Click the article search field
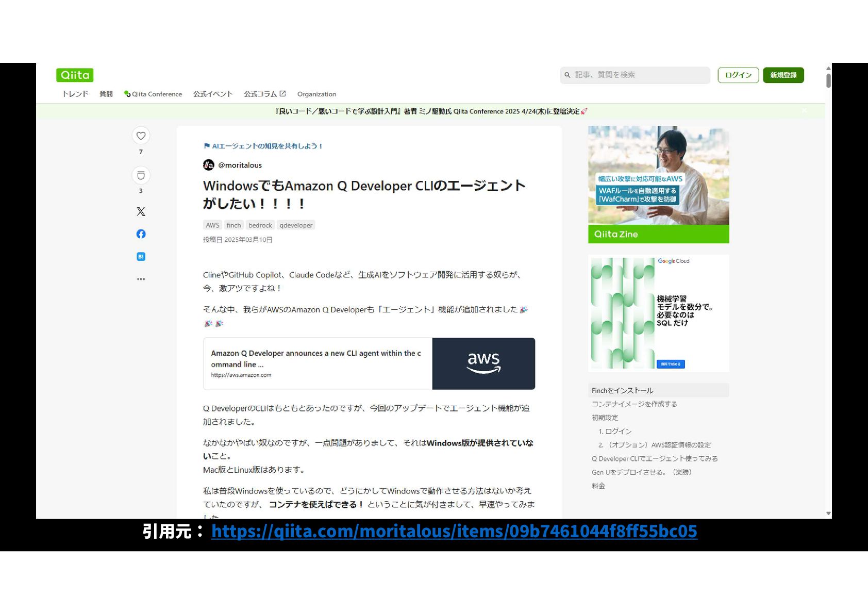The width and height of the screenshot is (868, 614). pos(635,75)
